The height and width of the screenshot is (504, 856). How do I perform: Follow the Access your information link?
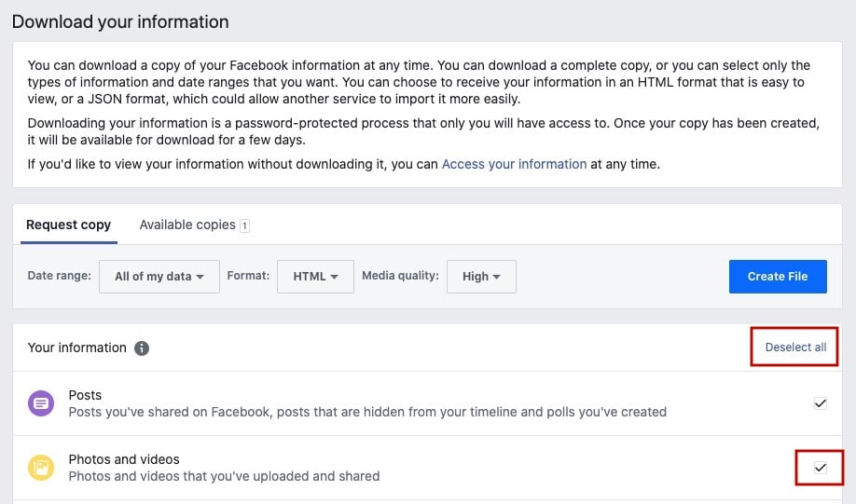pyautogui.click(x=514, y=164)
